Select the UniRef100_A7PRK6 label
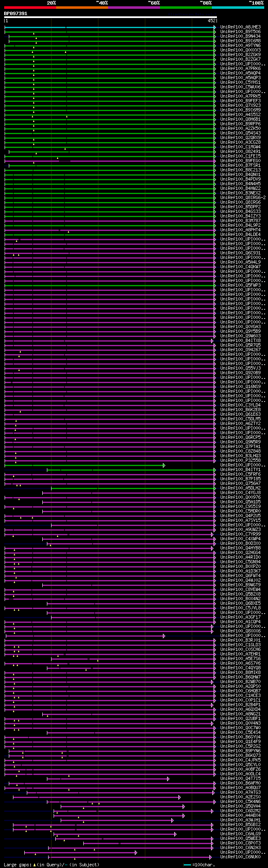 click(x=240, y=69)
